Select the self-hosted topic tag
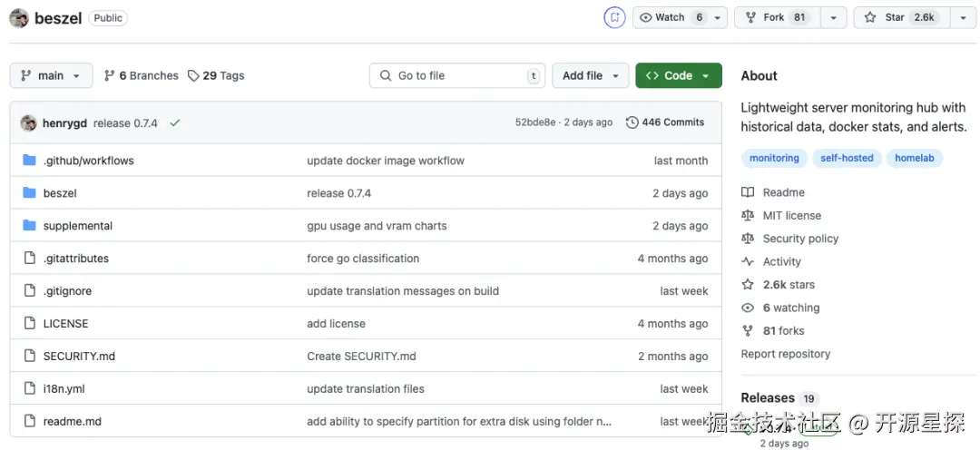980x450 pixels. pos(847,158)
